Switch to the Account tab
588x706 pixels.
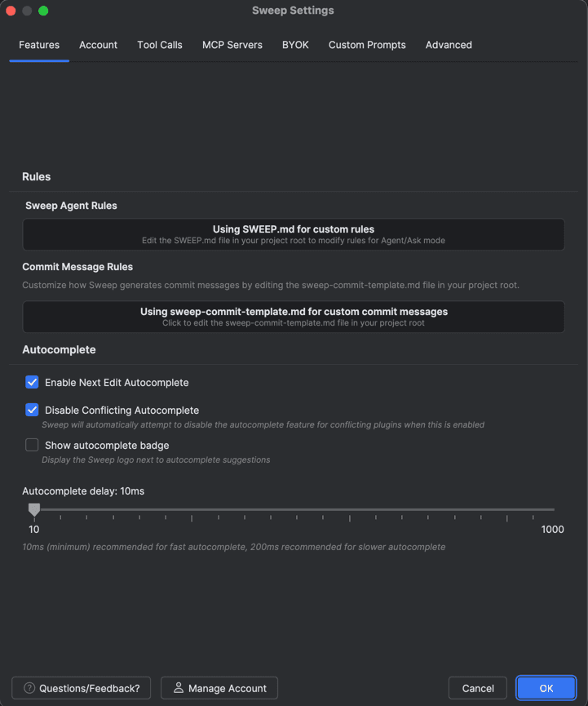(x=98, y=45)
